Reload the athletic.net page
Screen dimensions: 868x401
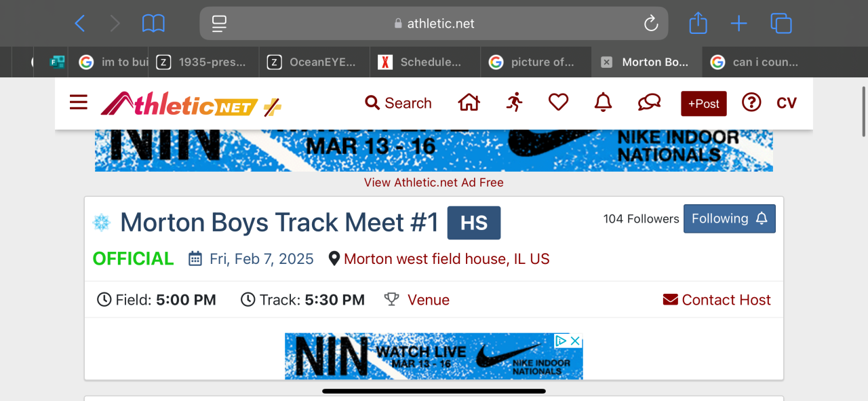(651, 24)
